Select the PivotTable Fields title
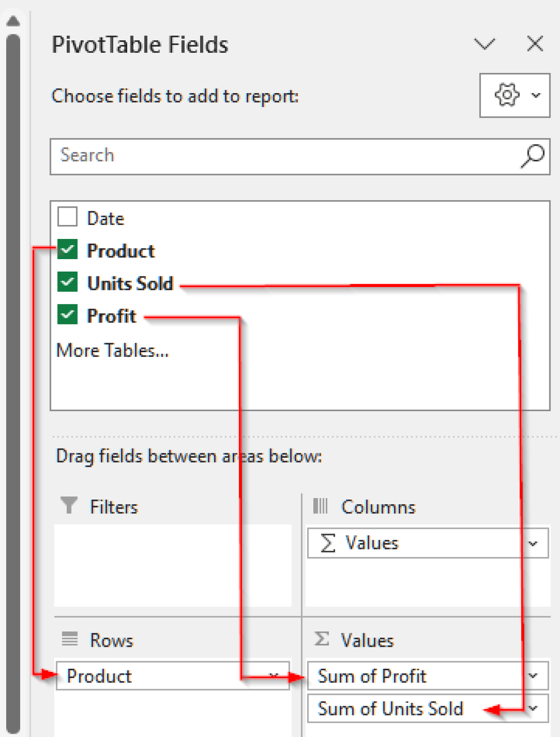Screen dimensions: 560x737 139,44
